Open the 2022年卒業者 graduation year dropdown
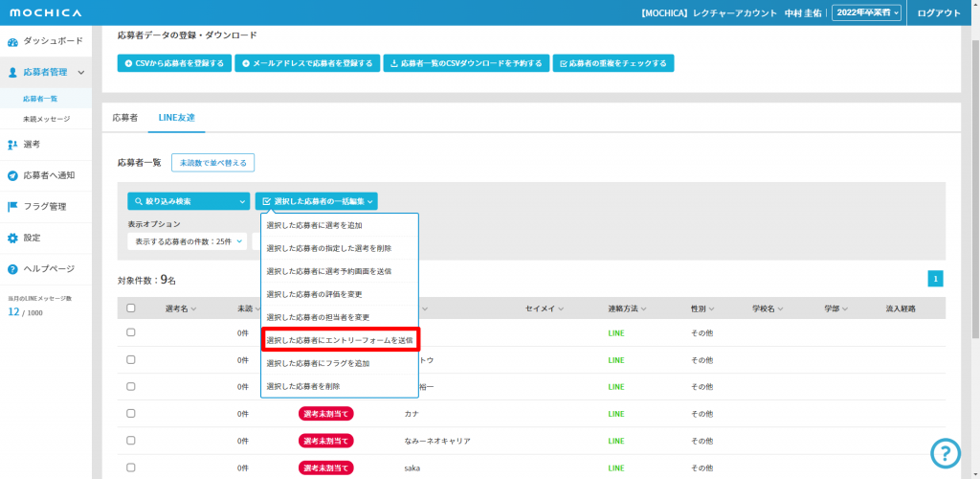The image size is (980, 479). 866,12
